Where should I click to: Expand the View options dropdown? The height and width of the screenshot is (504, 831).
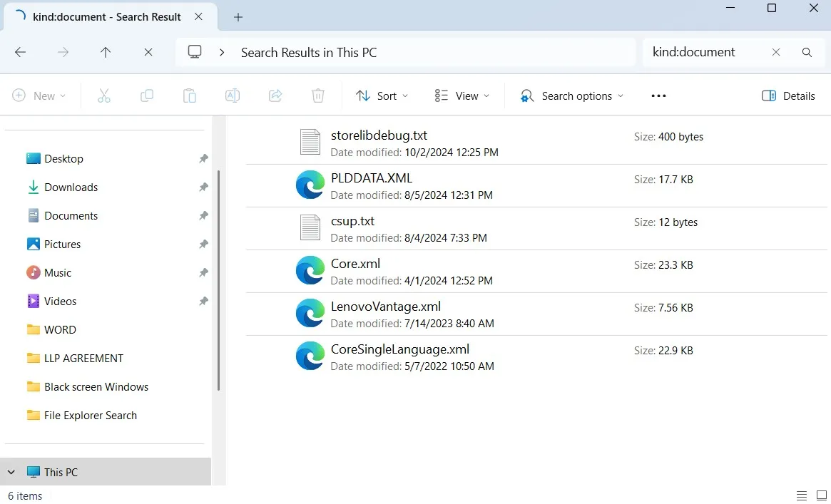(462, 95)
